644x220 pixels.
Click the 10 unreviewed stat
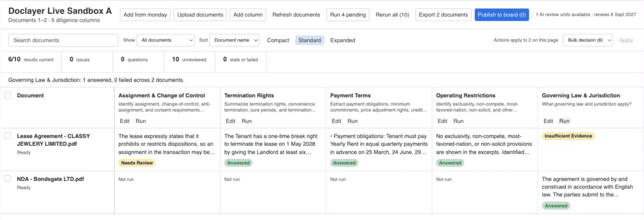189,59
